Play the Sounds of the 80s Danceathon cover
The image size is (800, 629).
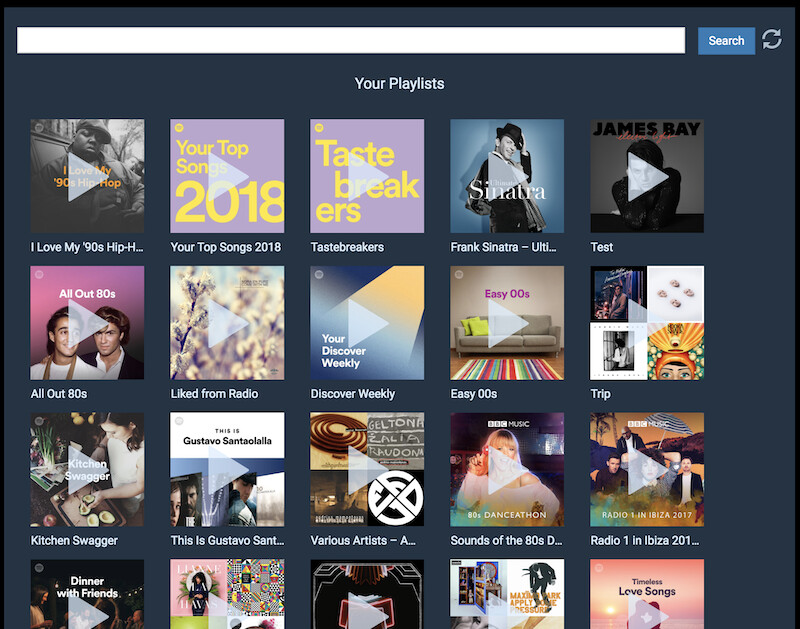click(x=507, y=469)
